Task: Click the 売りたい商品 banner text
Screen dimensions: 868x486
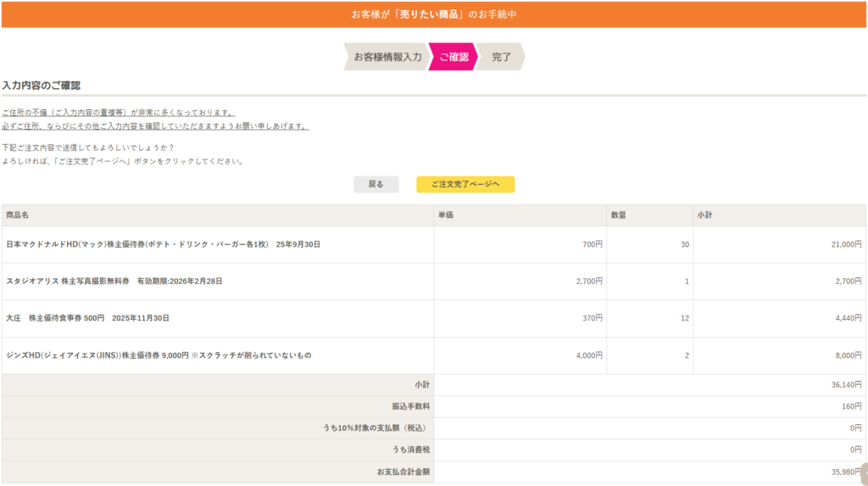Action: (429, 14)
